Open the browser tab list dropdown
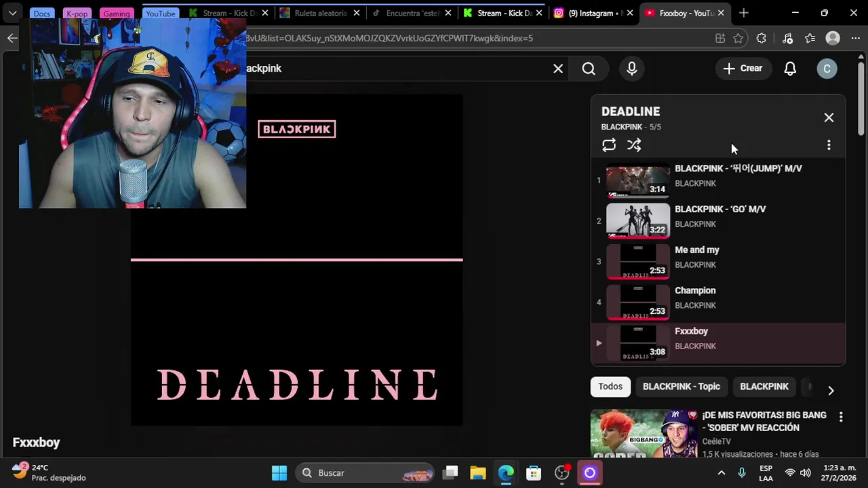 pyautogui.click(x=12, y=13)
